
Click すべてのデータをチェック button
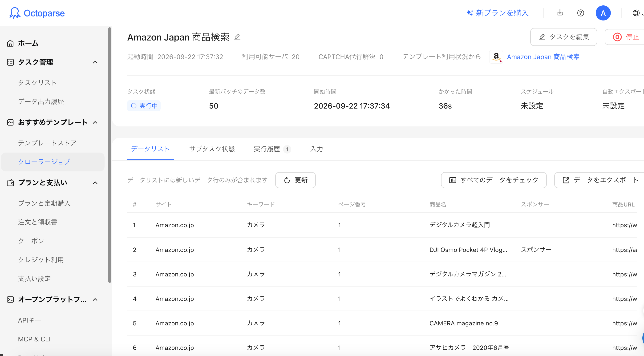pos(494,180)
